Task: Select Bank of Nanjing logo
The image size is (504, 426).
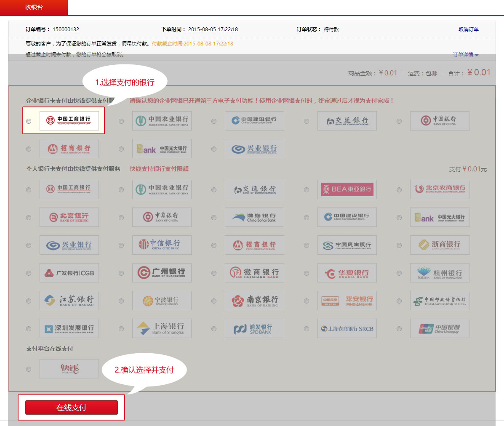Action: 254,301
